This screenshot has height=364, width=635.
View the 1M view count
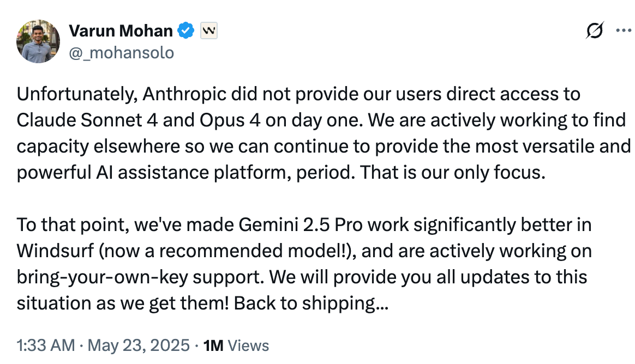coord(213,346)
